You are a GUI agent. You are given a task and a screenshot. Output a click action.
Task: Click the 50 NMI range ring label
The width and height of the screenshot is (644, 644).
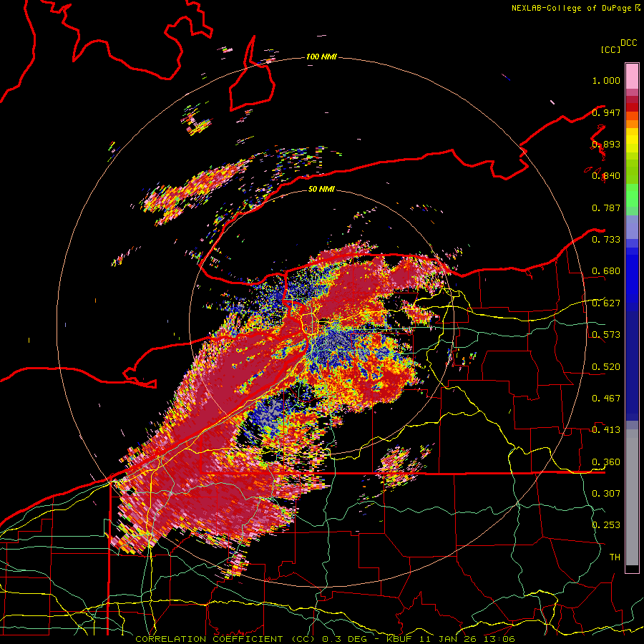click(321, 189)
